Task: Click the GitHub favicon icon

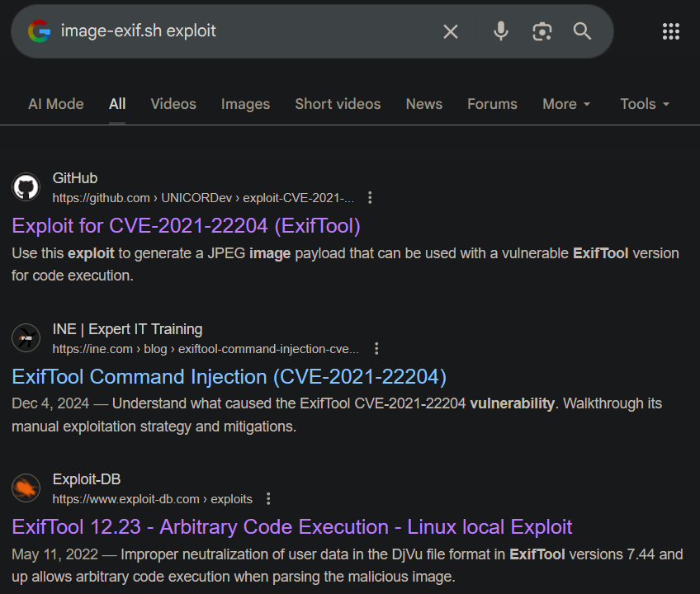Action: (26, 187)
